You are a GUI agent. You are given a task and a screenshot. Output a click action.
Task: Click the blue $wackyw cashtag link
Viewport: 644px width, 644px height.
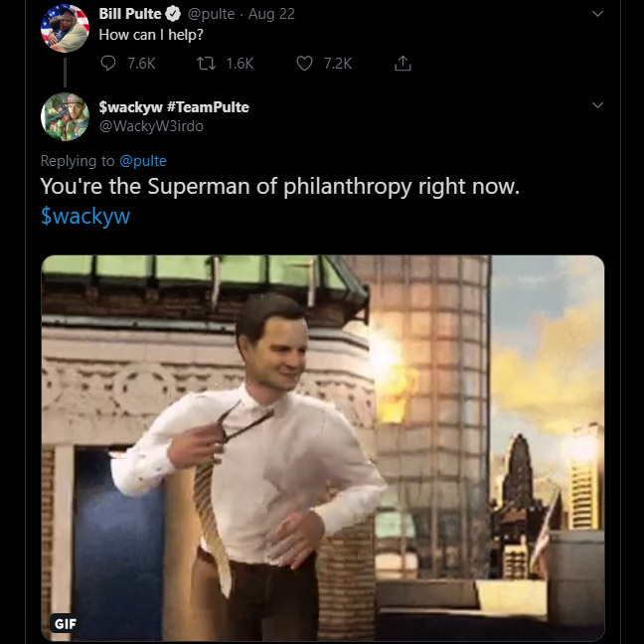pyautogui.click(x=85, y=216)
